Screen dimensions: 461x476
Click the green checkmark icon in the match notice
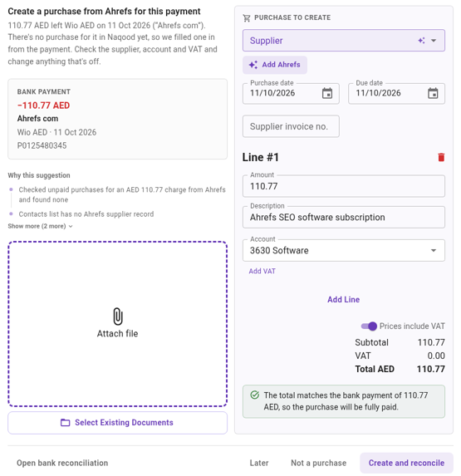pyautogui.click(x=255, y=395)
